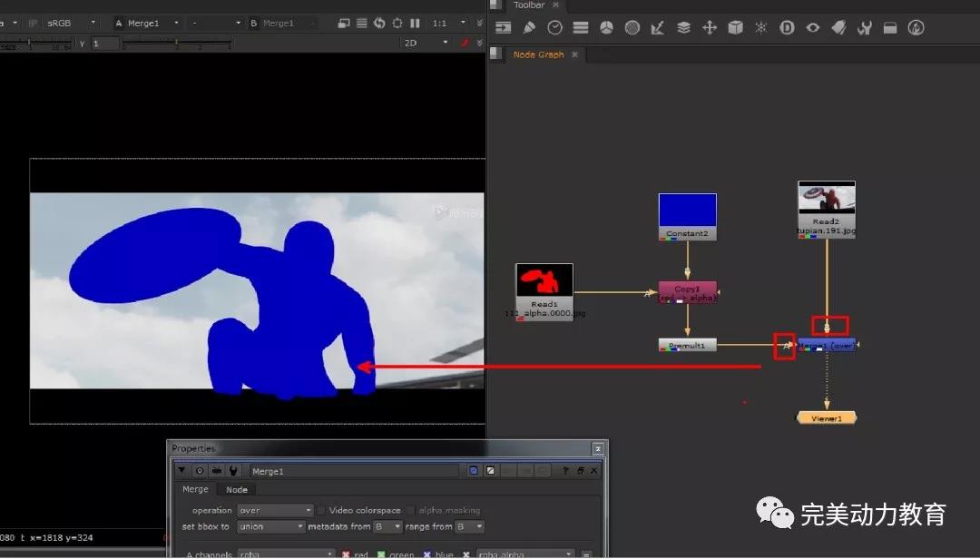Toggle the red channel checkbox
Screen dimensions: 980x559
tap(347, 554)
